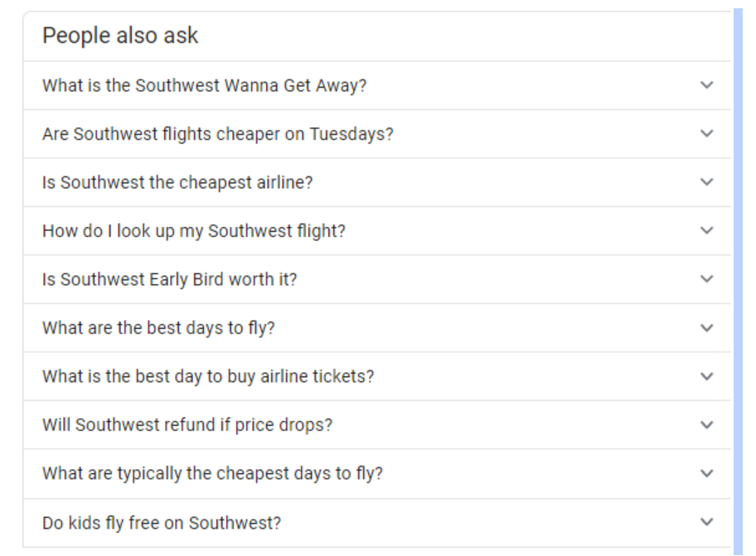Select 'Is Southwest Early Bird worth it?' text
Image resolution: width=756 pixels, height=556 pixels.
coord(170,280)
